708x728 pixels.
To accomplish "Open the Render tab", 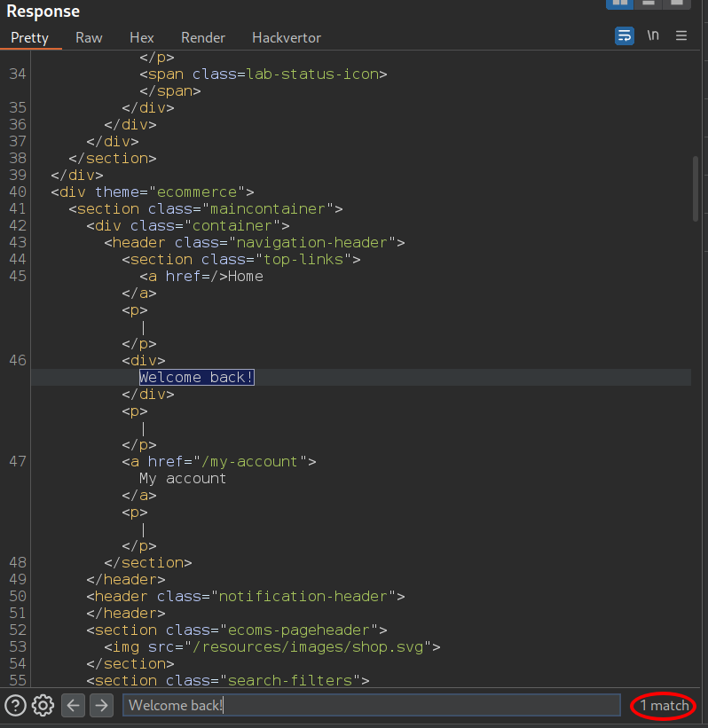I will 203,38.
